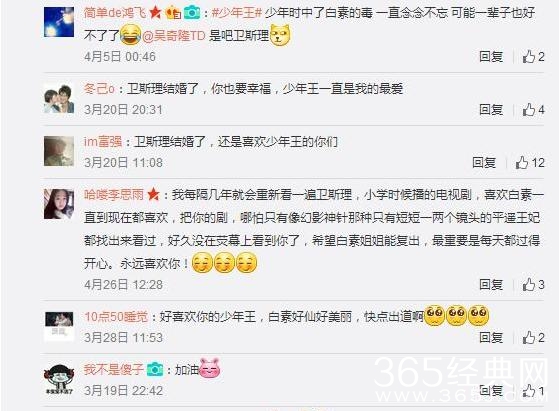Like the comment by 简单de鸿飞

pos(533,57)
